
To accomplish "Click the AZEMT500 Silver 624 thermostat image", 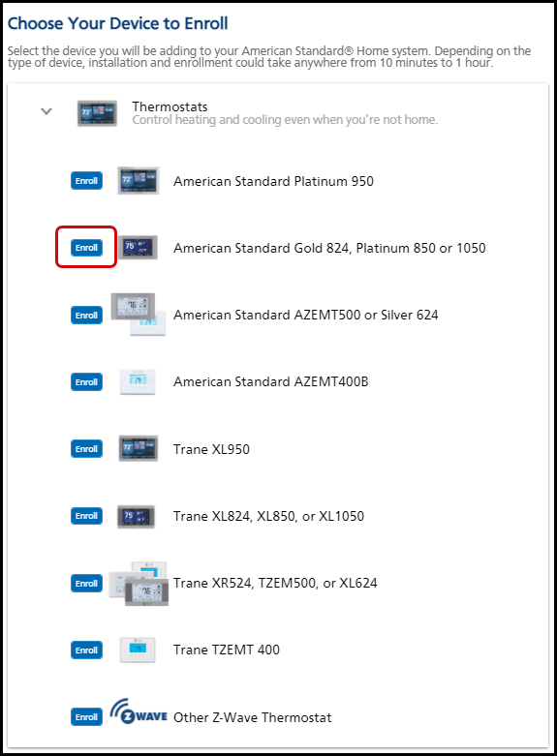I will pos(139,314).
